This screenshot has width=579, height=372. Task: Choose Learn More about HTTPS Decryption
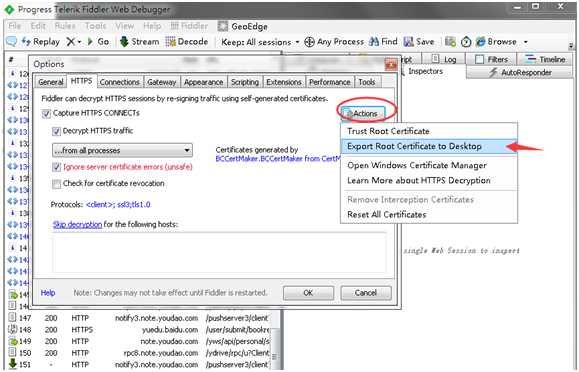[x=429, y=180]
